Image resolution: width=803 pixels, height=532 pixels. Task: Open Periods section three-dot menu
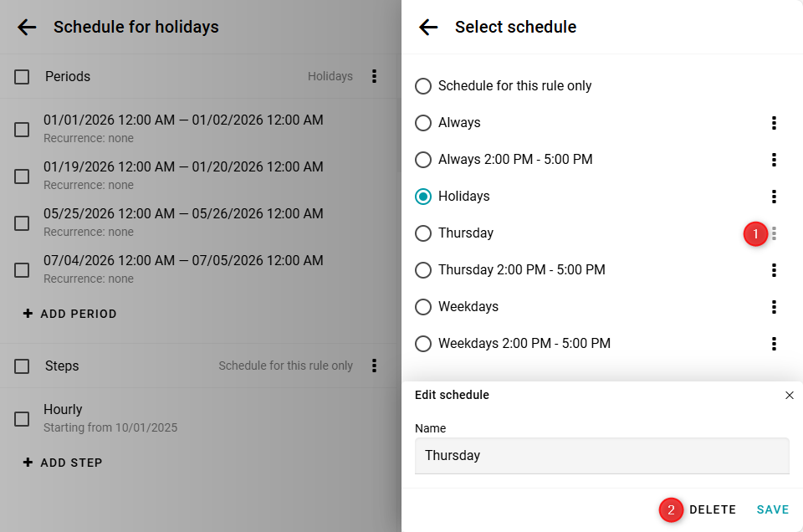[x=374, y=76]
